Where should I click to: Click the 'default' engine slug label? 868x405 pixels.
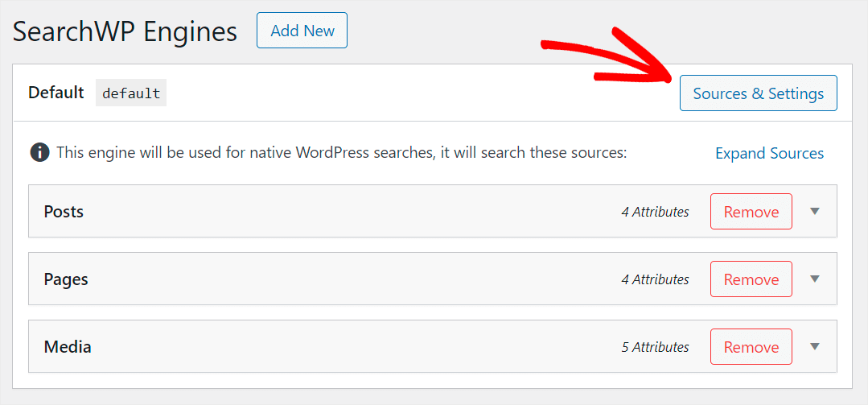tap(131, 93)
